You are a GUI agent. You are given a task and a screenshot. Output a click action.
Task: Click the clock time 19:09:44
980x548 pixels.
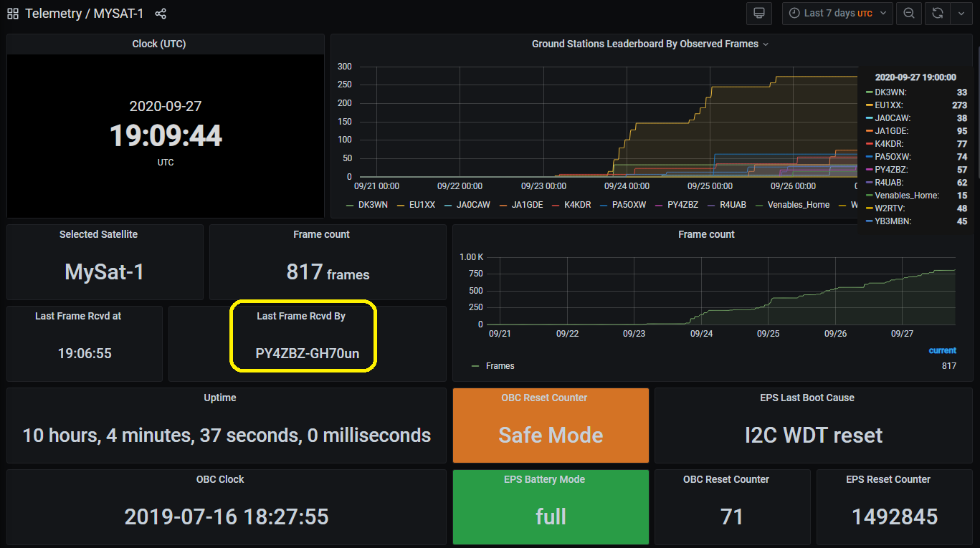click(x=166, y=135)
